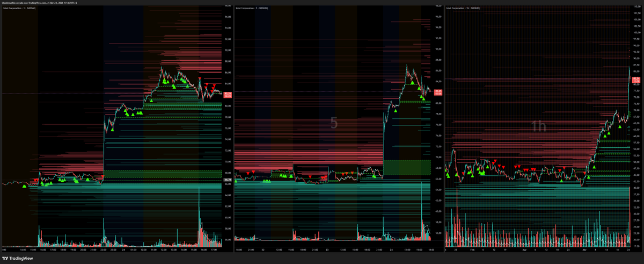Click the 01:00 label on the 1-minute time axis

pos(133,249)
